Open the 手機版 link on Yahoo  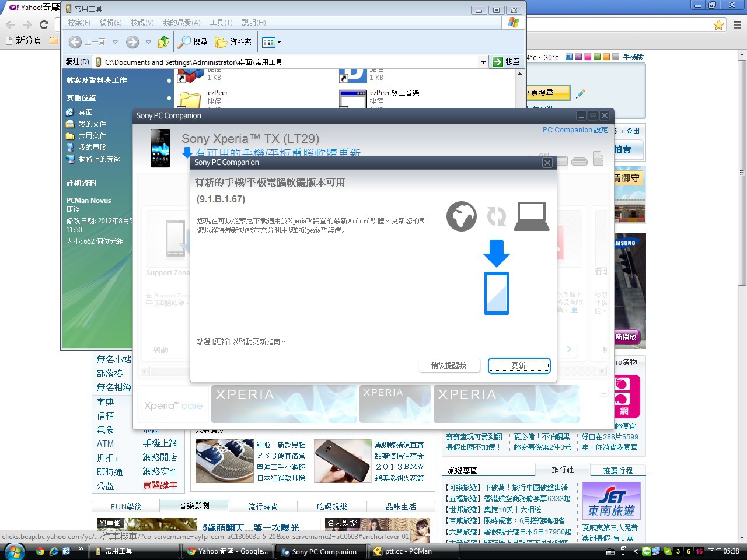(634, 57)
